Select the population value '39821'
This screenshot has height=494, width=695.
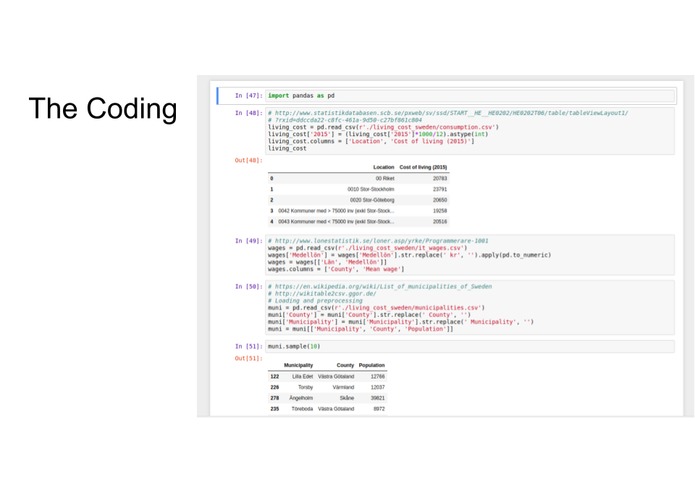point(378,398)
